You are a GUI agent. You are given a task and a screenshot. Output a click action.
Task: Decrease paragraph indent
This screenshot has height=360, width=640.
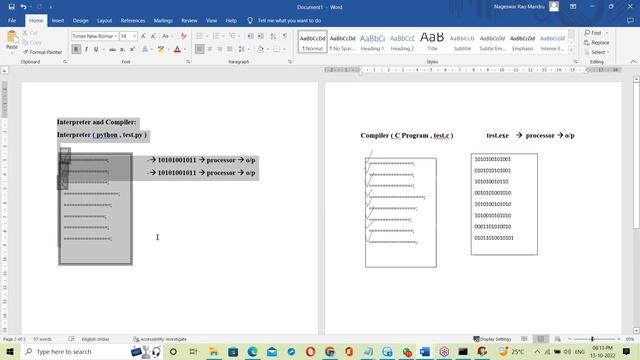(x=251, y=36)
